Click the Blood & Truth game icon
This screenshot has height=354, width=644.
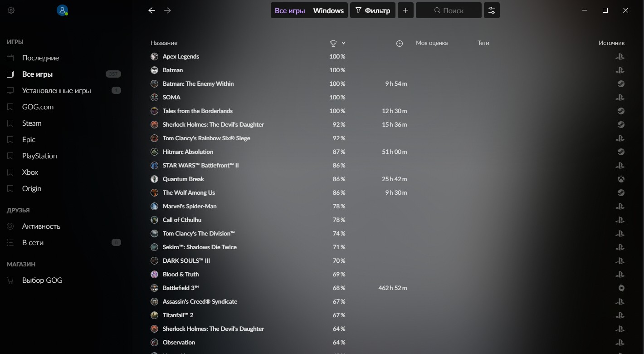(154, 275)
